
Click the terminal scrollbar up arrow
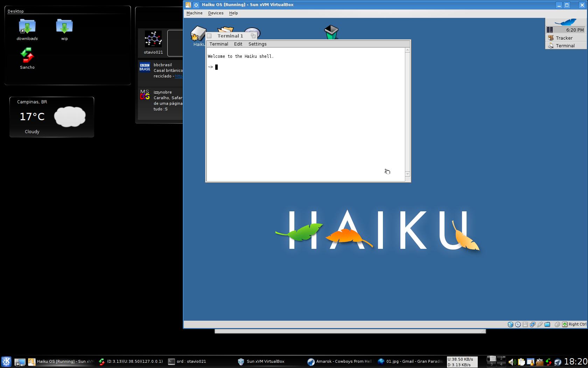coord(407,50)
